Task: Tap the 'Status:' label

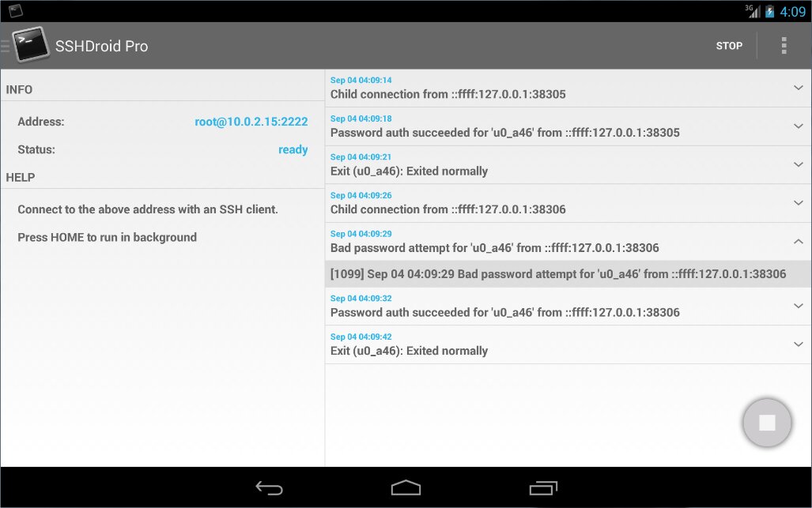Action: coord(36,149)
